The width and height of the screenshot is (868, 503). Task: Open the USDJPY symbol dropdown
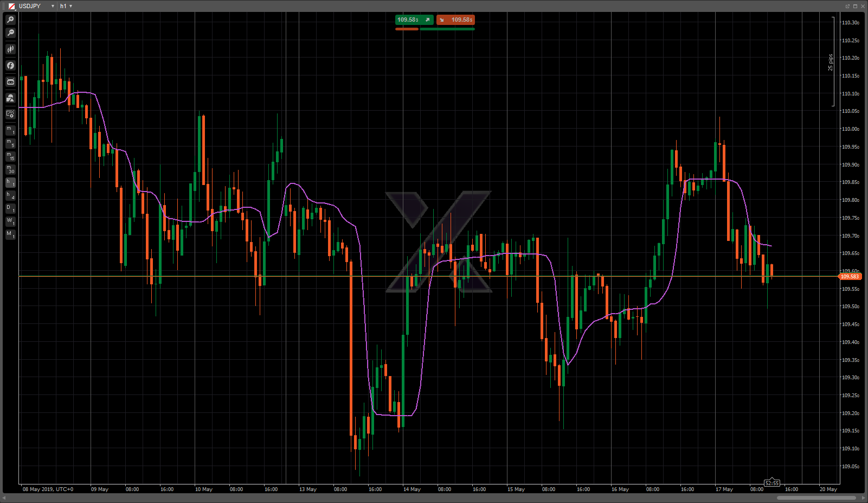pos(53,6)
